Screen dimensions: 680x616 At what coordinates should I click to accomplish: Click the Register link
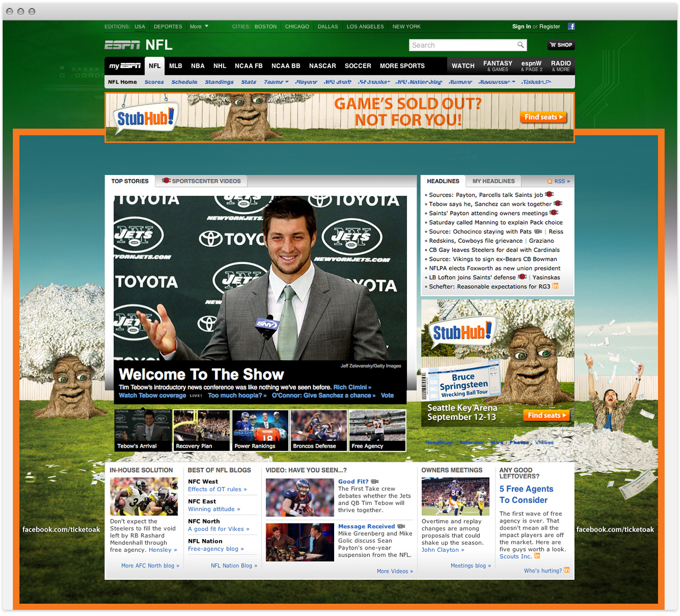550,27
